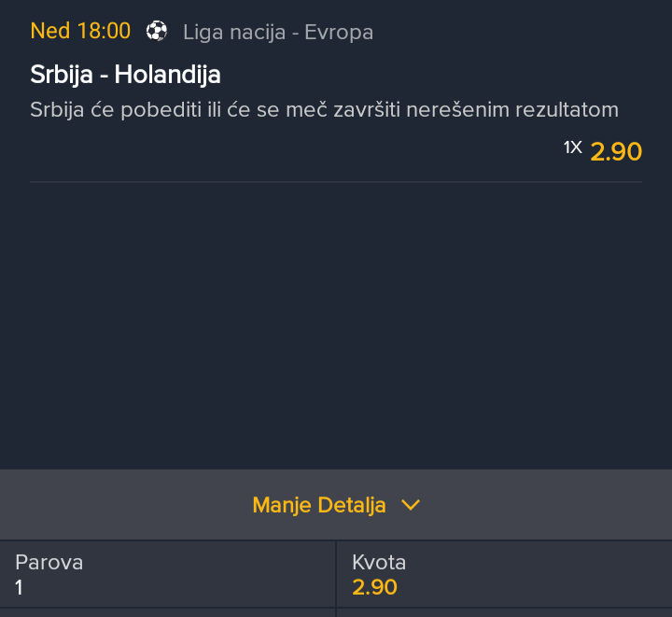This screenshot has width=672, height=617.
Task: Click the horizontal divider under the selection
Action: click(336, 182)
